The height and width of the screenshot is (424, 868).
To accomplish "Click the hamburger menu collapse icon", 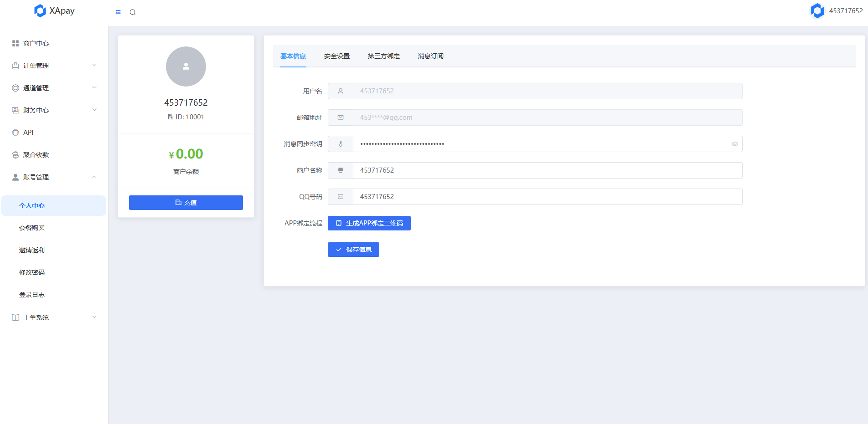I will point(118,12).
